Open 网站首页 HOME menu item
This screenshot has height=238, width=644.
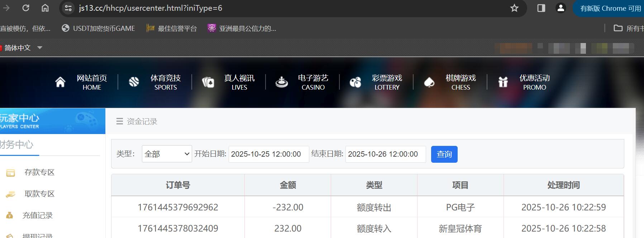[92, 82]
